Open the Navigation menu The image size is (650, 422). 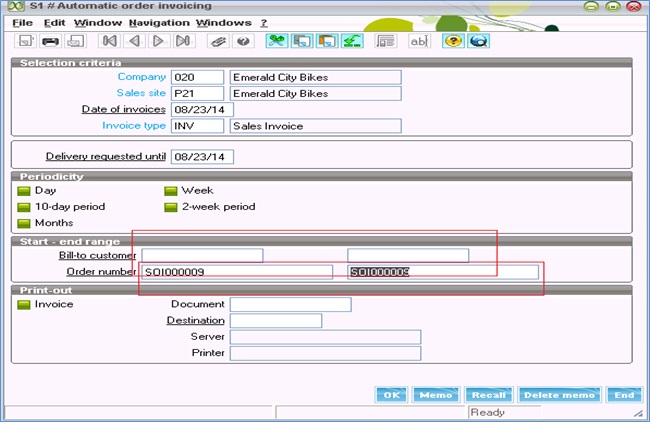159,23
